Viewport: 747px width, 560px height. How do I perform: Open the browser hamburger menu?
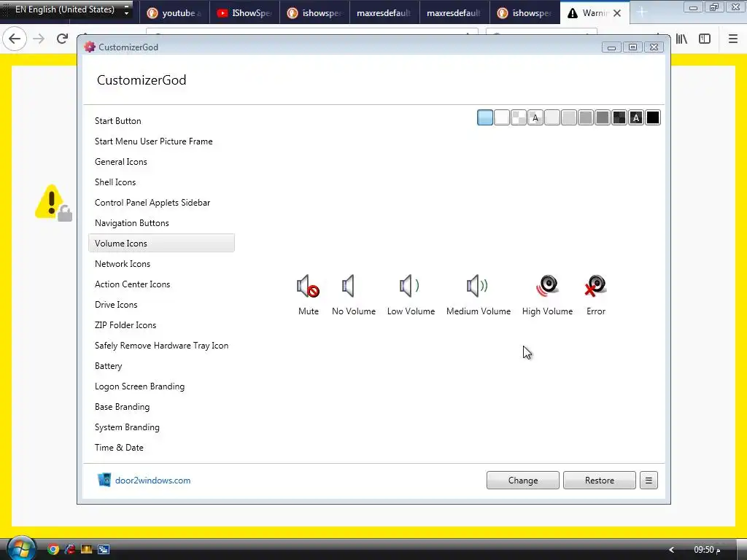[x=732, y=39]
